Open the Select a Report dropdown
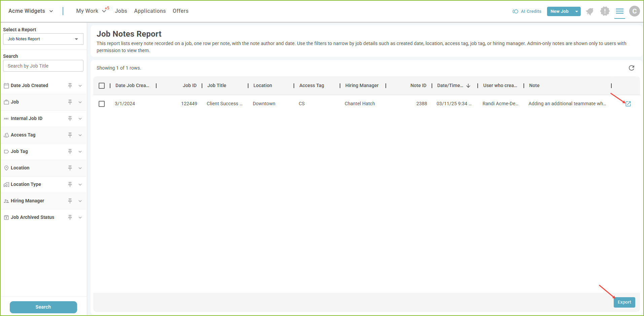 (43, 39)
